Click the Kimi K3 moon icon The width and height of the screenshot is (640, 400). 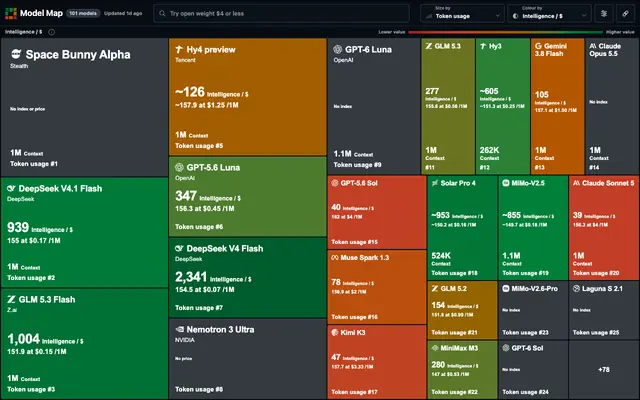335,332
